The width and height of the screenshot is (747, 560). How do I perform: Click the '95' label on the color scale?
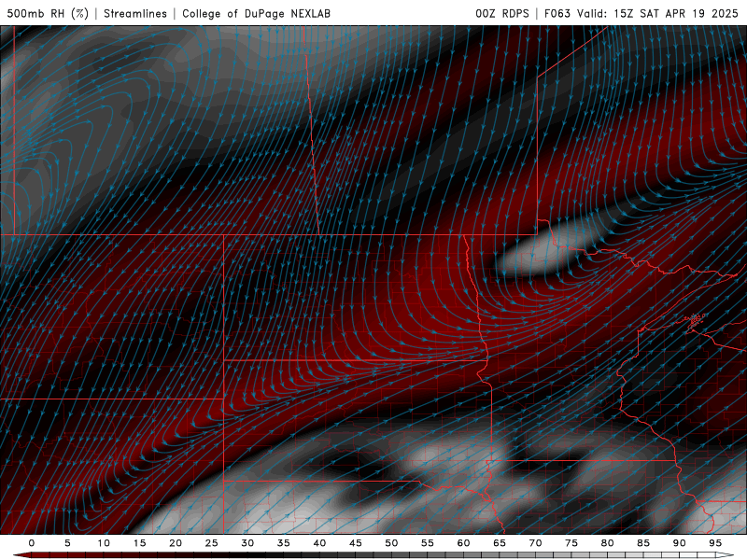pyautogui.click(x=715, y=543)
